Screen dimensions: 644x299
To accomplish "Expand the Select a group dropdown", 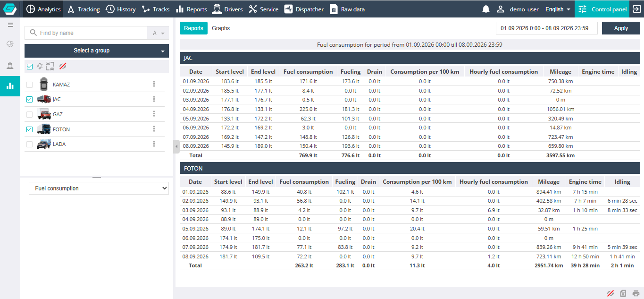I will pos(97,51).
